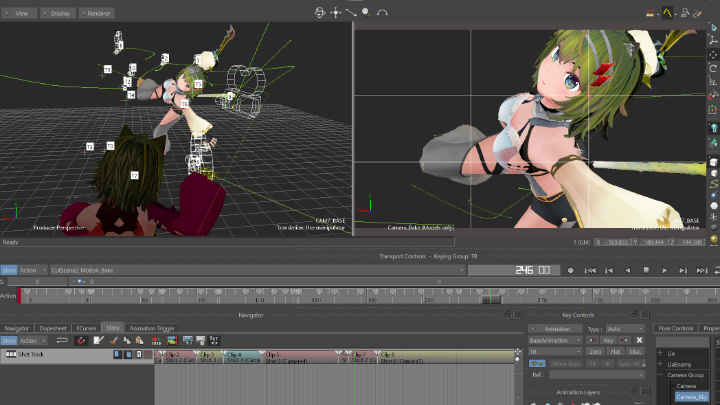
Task: Click the timecode field showing 246
Action: [x=513, y=270]
